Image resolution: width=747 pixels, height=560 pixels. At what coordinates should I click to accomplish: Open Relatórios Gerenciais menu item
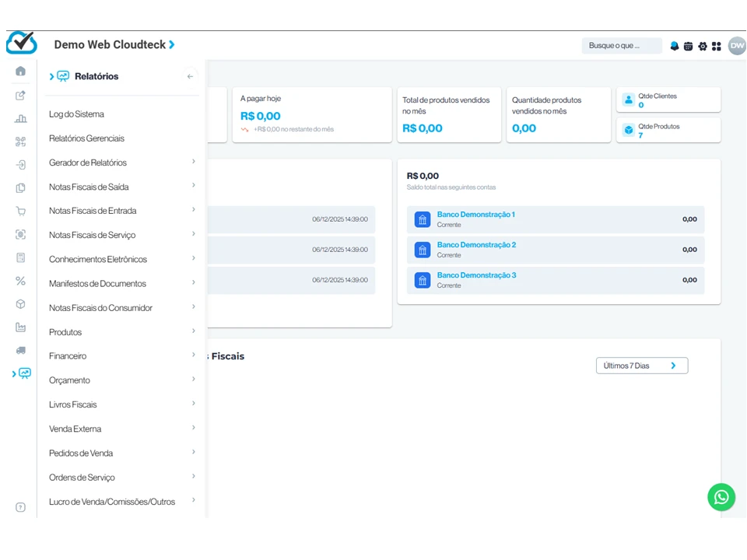click(x=86, y=138)
